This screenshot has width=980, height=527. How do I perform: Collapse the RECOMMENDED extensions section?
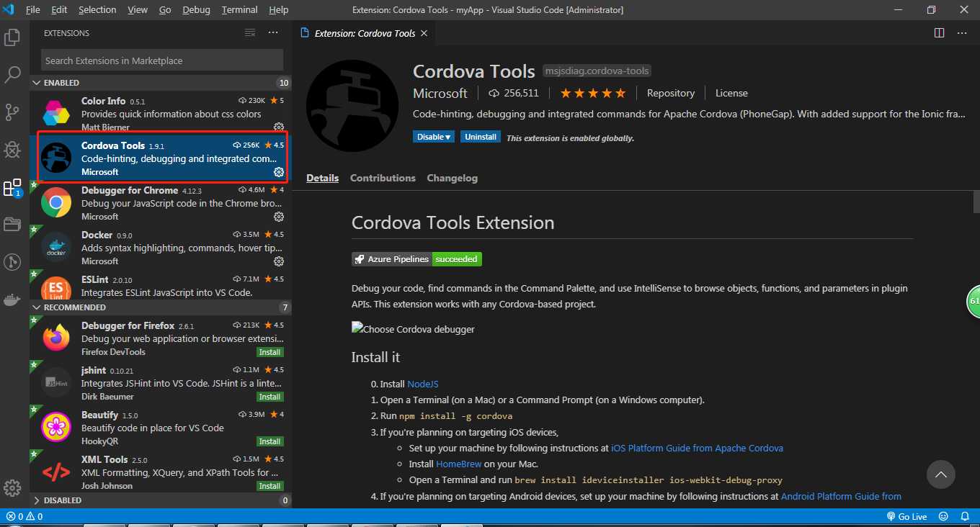160,307
